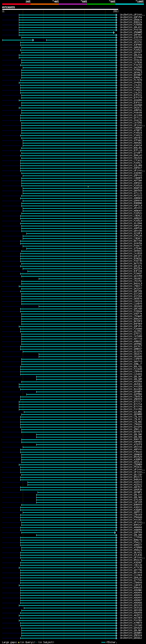Viewport: 146px width, 644px height.
Task: Select the UniRef100_O81670 label
Action: [x=131, y=354]
